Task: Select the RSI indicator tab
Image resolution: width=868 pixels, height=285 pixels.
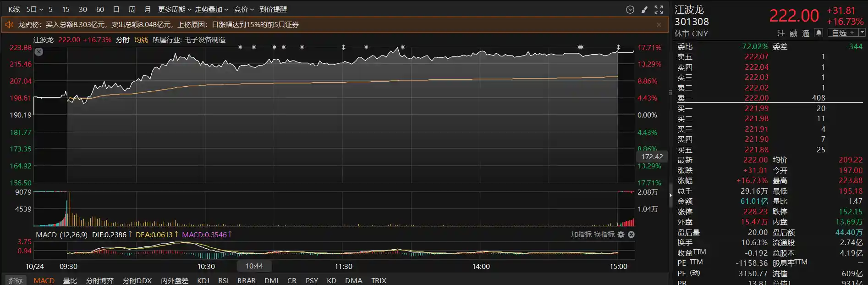Action: (223, 280)
